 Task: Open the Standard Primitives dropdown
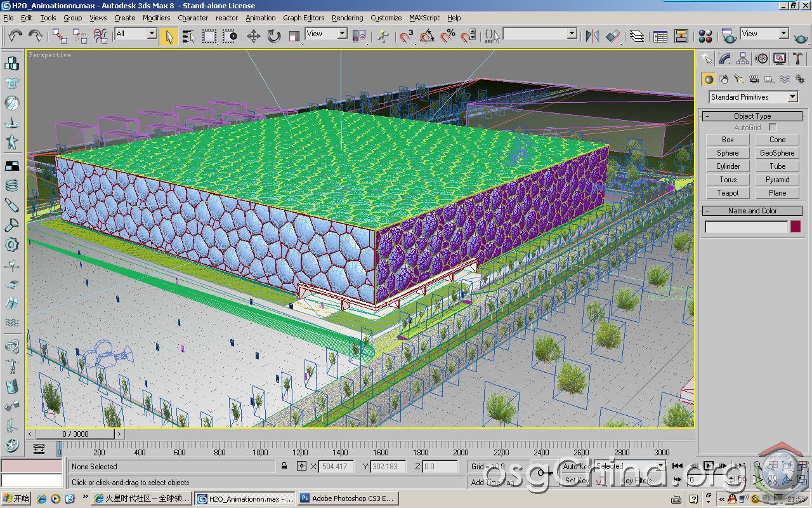pyautogui.click(x=753, y=97)
